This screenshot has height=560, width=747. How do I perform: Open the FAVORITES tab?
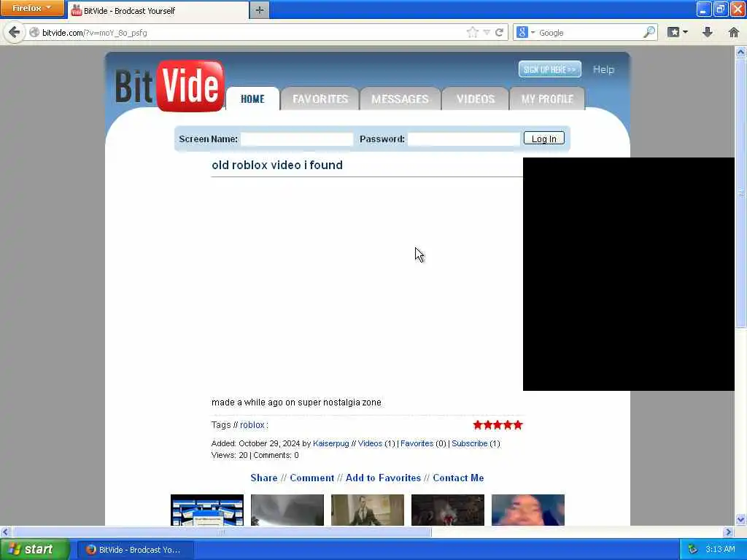[320, 99]
